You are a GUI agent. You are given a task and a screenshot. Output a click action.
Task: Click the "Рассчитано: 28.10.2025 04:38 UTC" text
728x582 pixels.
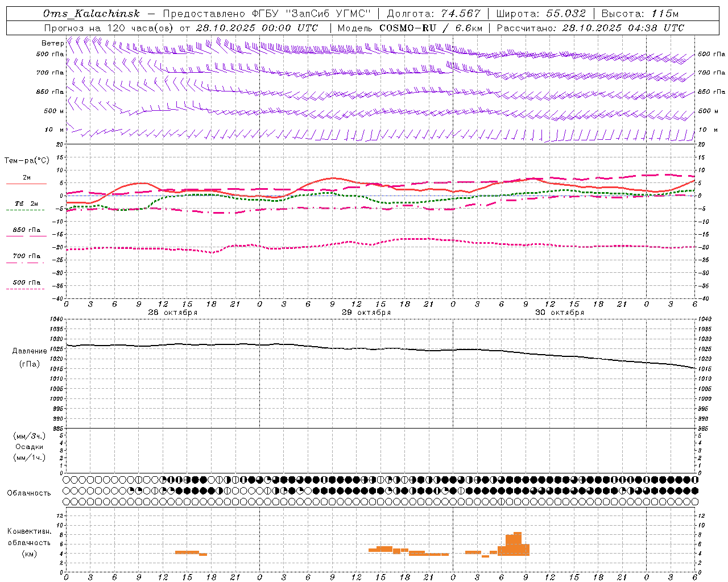(x=590, y=28)
